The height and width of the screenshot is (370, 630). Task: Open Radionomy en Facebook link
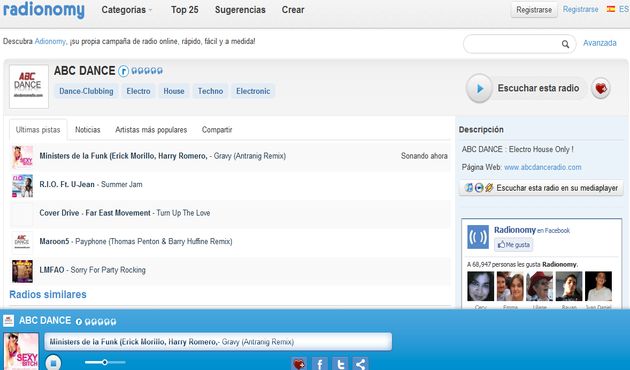532,230
